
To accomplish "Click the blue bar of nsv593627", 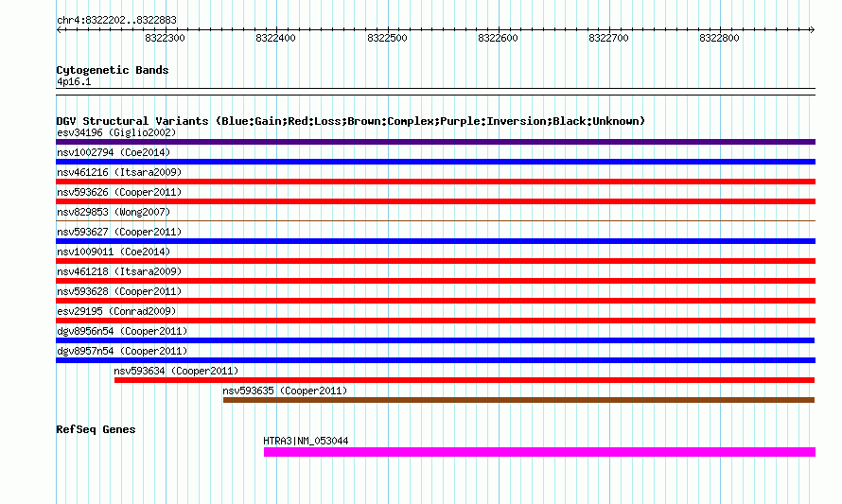I will (435, 241).
